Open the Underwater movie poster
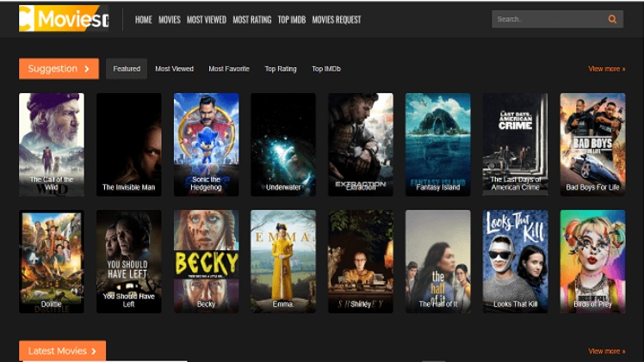The image size is (644, 362). 283,144
